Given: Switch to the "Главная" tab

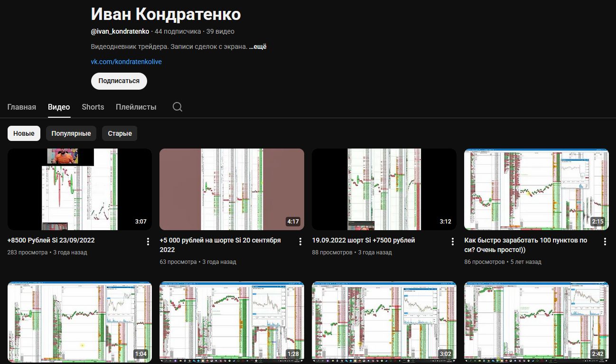Looking at the screenshot, I should coord(21,107).
